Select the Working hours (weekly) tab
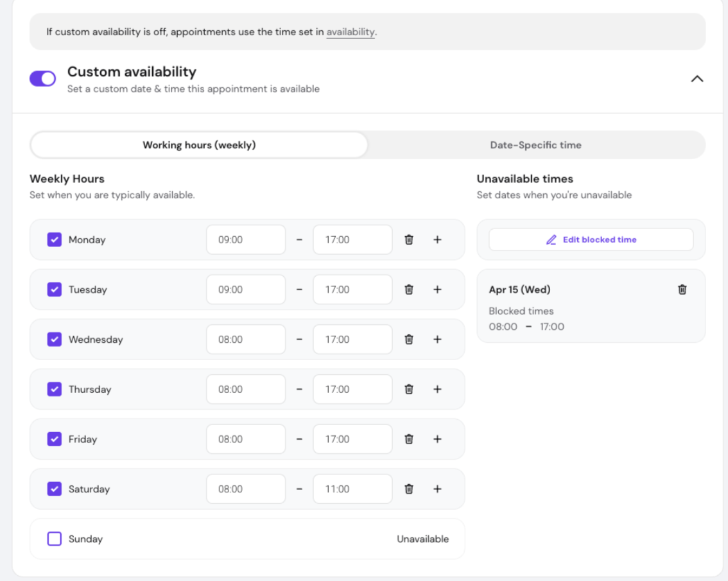Screen dimensions: 728x581 tap(199, 145)
